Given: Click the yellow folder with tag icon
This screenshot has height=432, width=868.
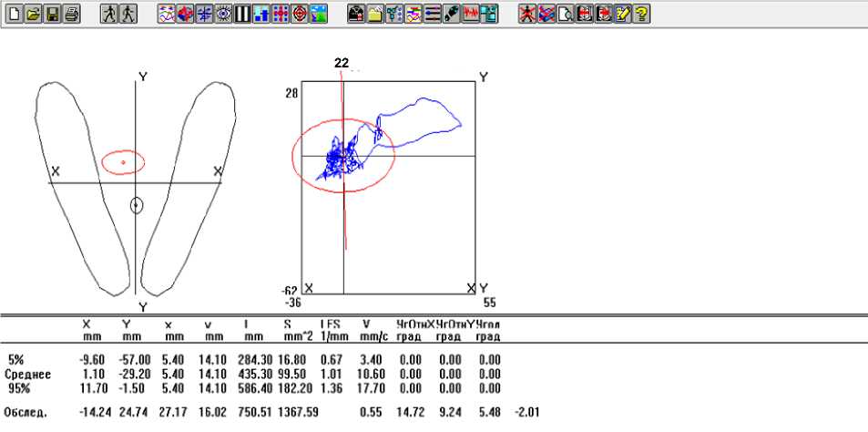Looking at the screenshot, I should 375,14.
